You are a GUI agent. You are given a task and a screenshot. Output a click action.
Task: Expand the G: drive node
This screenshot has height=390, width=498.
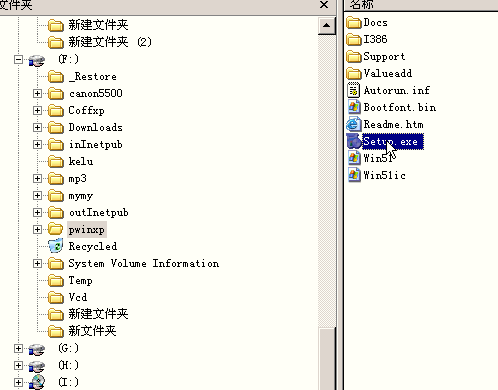[18, 349]
